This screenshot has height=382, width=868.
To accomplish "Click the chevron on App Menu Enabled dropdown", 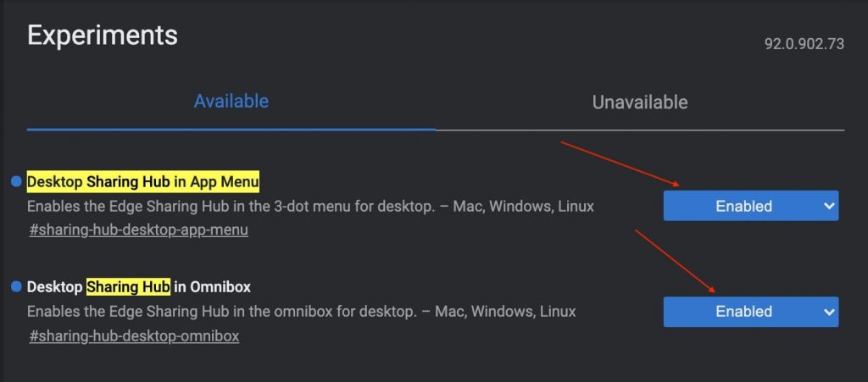I will (x=829, y=206).
